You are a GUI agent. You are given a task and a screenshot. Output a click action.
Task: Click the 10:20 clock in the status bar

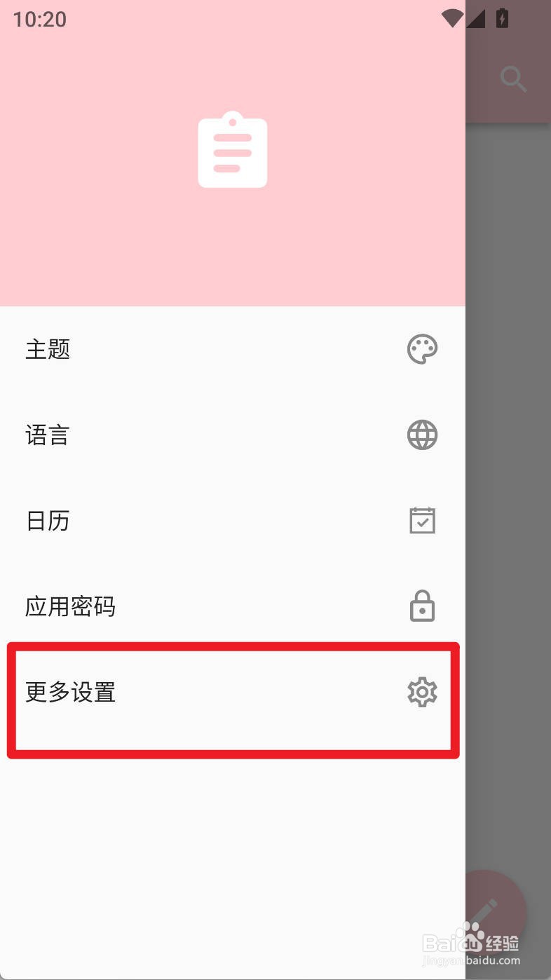click(x=40, y=19)
